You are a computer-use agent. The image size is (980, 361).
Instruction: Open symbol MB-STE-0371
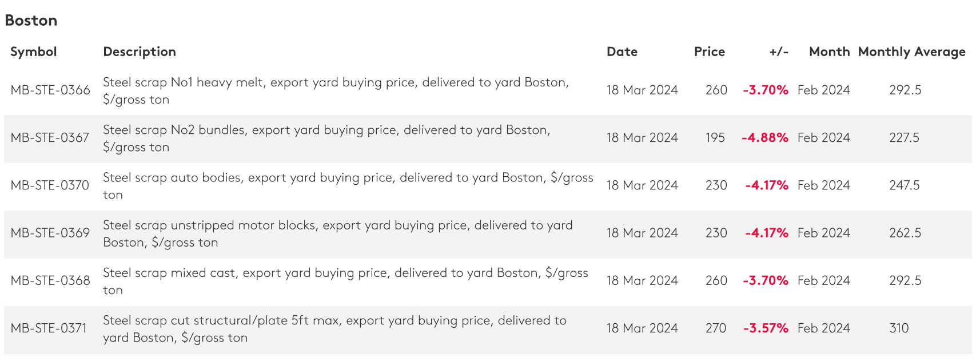pos(49,328)
